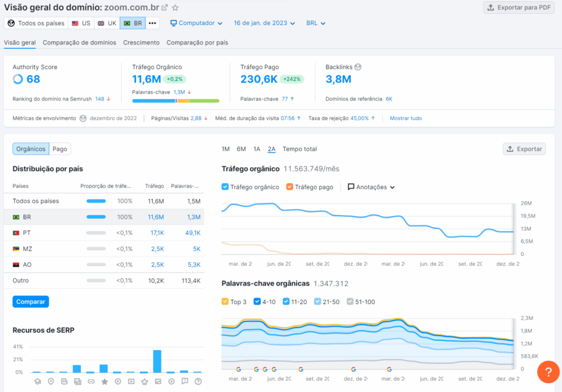Click the Authority Score ring icon
The height and width of the screenshot is (392, 562).
pyautogui.click(x=18, y=79)
